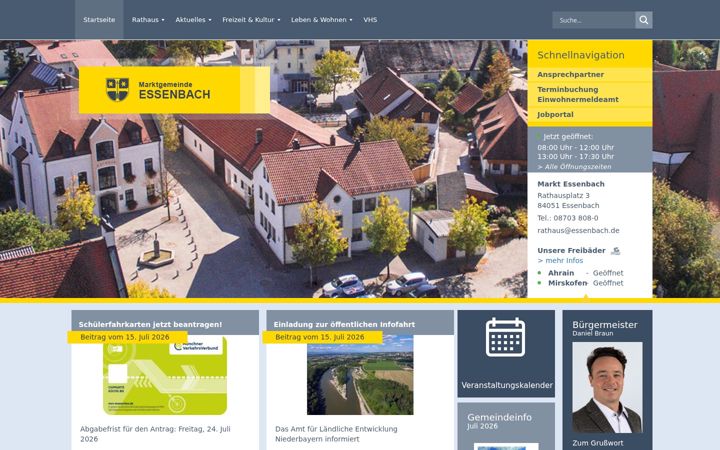Click the aerial river photo thumbnail
Screen dimensions: 720x450
pyautogui.click(x=360, y=375)
